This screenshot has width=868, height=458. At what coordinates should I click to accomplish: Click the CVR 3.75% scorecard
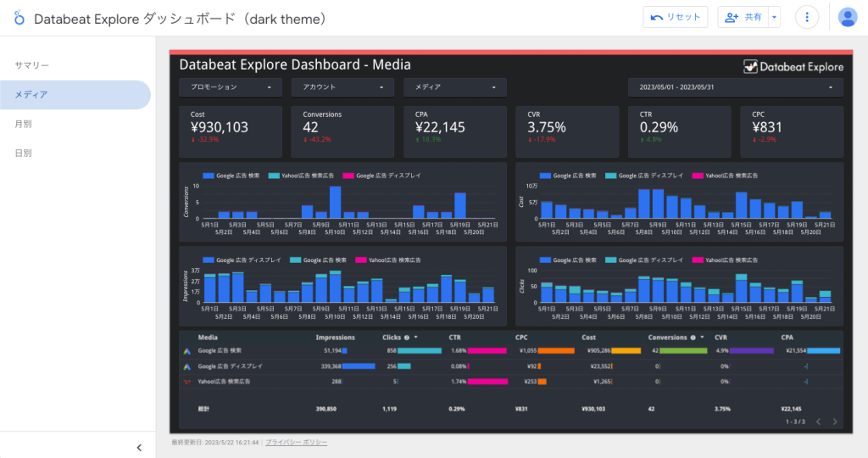(567, 131)
